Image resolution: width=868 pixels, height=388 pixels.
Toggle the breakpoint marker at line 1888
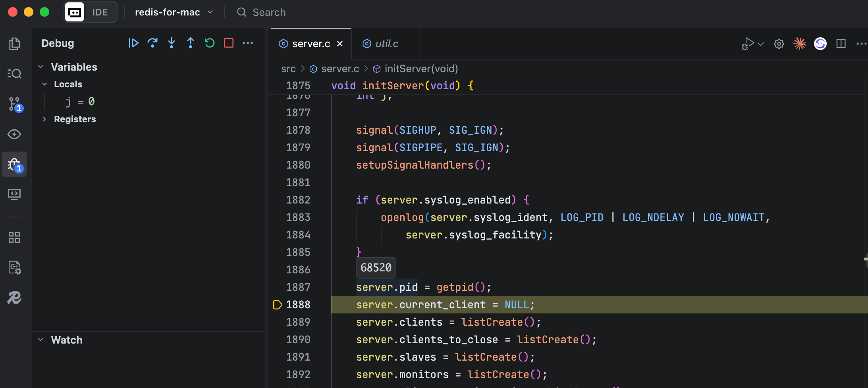tap(278, 305)
